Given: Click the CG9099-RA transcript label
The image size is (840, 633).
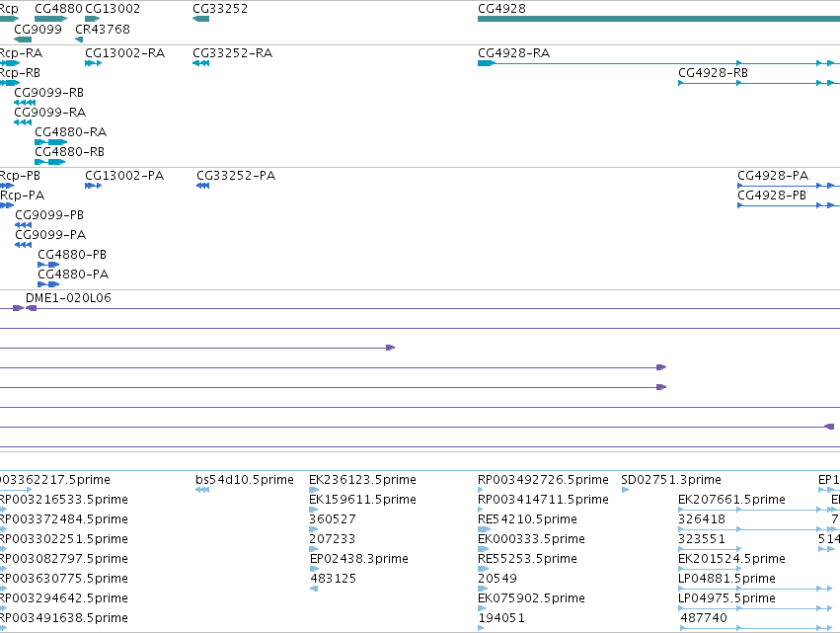Looking at the screenshot, I should tap(49, 113).
